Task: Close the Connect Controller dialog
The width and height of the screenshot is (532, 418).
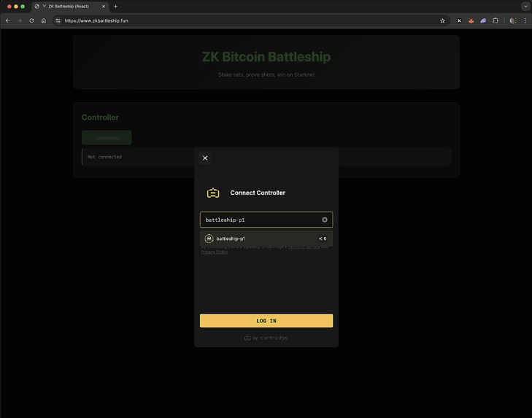Action: [x=205, y=158]
